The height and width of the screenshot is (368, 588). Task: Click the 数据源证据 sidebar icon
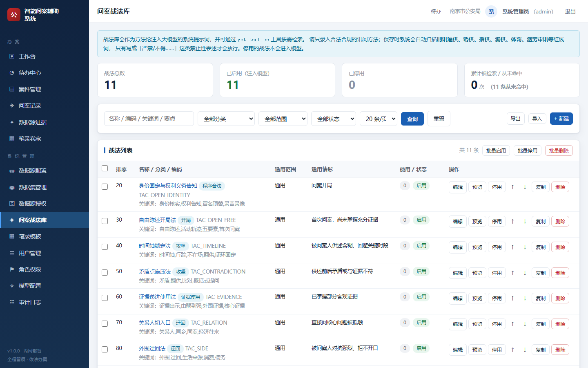tap(12, 122)
